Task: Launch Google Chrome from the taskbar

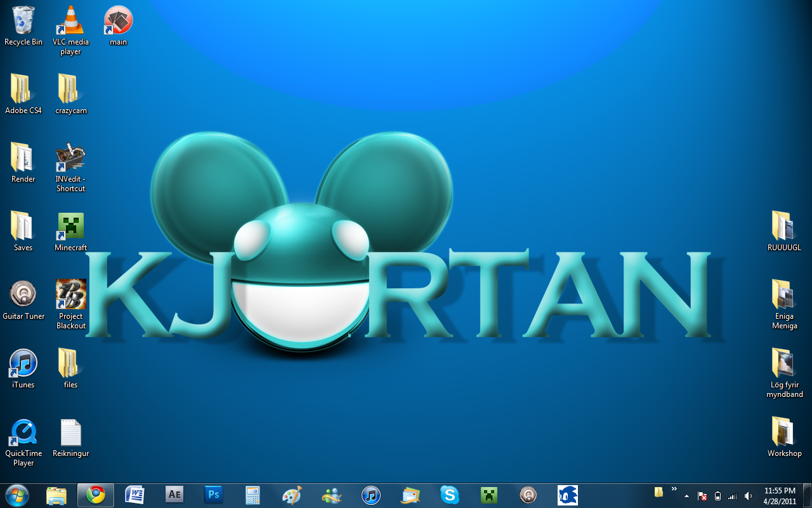Action: (95, 495)
